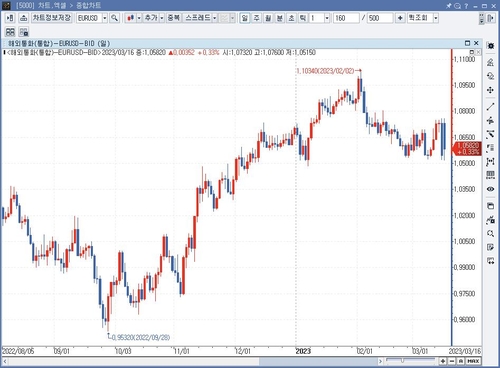Select the magnifier zoom tool in sidebar
The height and width of the screenshot is (368, 500).
tap(490, 233)
